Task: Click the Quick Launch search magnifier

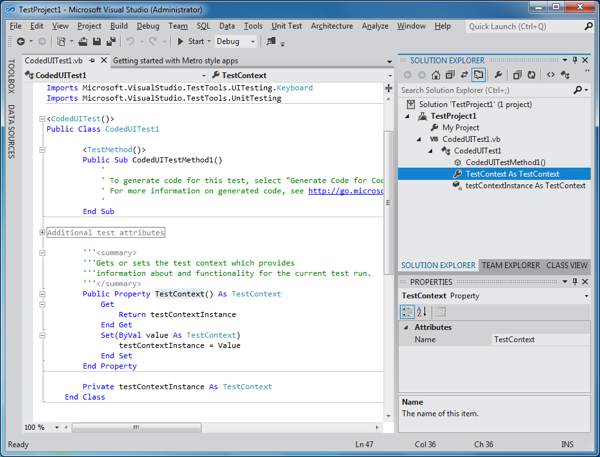Action: [x=589, y=26]
